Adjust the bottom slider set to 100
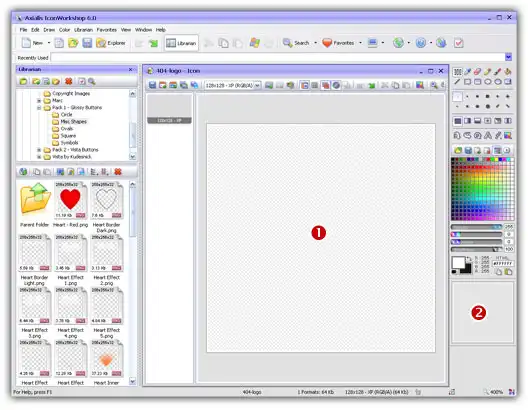This screenshot has height=410, width=528. [477, 249]
